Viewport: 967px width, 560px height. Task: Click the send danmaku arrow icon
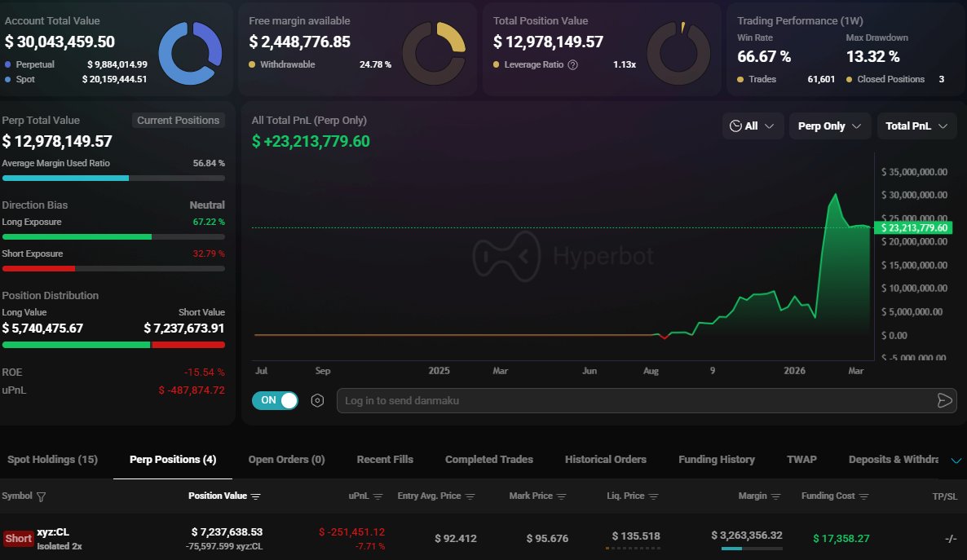(x=944, y=400)
